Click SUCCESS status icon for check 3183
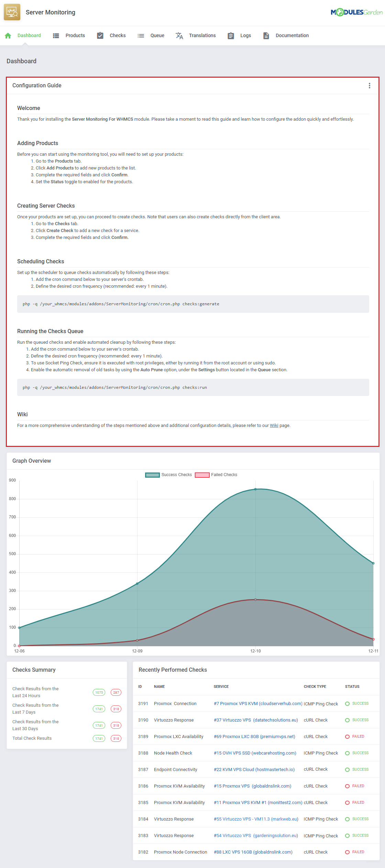 (347, 836)
